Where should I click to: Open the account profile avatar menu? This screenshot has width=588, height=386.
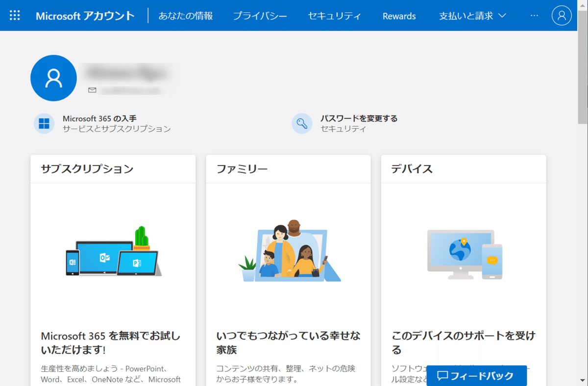pos(562,15)
